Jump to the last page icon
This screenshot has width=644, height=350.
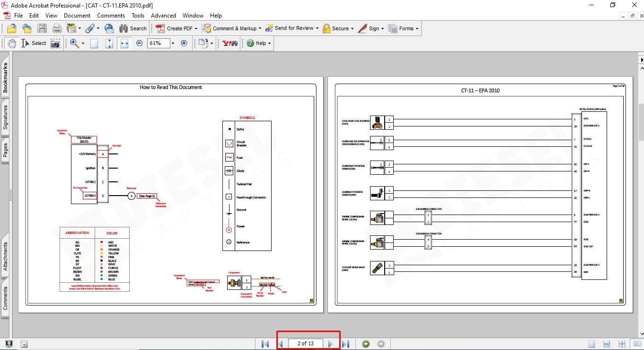[x=345, y=344]
